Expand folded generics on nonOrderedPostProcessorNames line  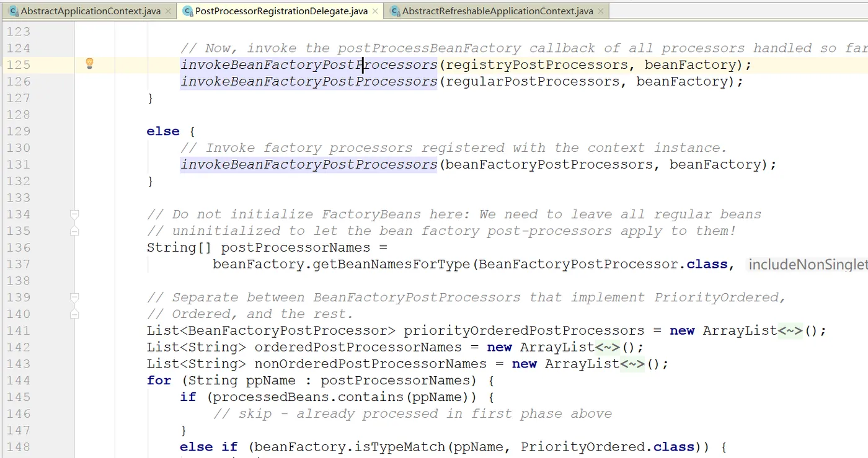(x=632, y=364)
